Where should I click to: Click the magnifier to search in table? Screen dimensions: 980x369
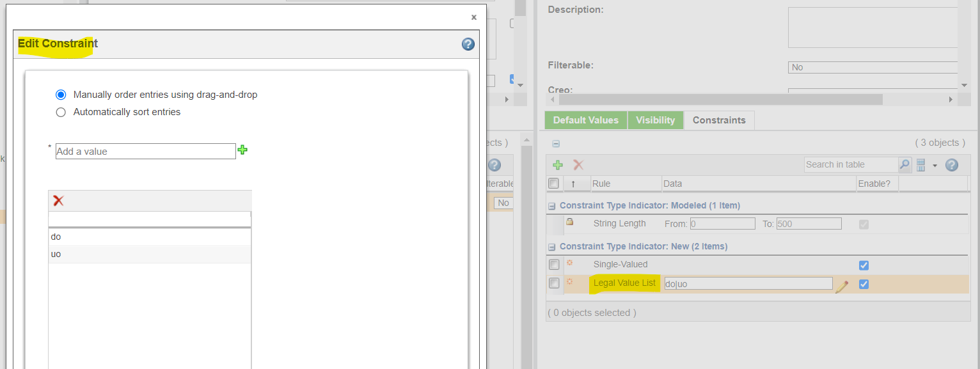904,164
